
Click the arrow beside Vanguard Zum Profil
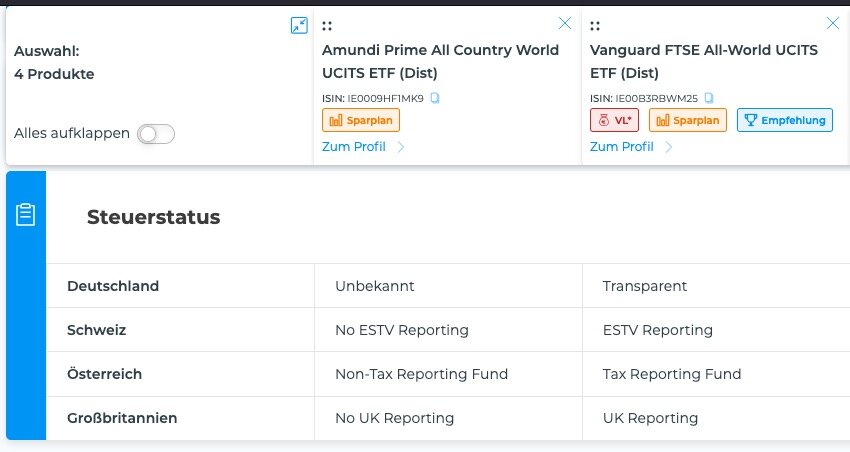point(669,147)
